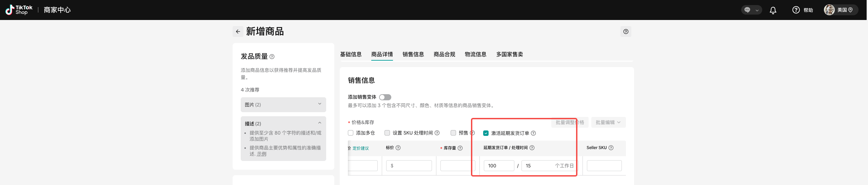Screen dimensions: 868x185
Task: Open the chat dropdown in top bar
Action: click(751, 10)
